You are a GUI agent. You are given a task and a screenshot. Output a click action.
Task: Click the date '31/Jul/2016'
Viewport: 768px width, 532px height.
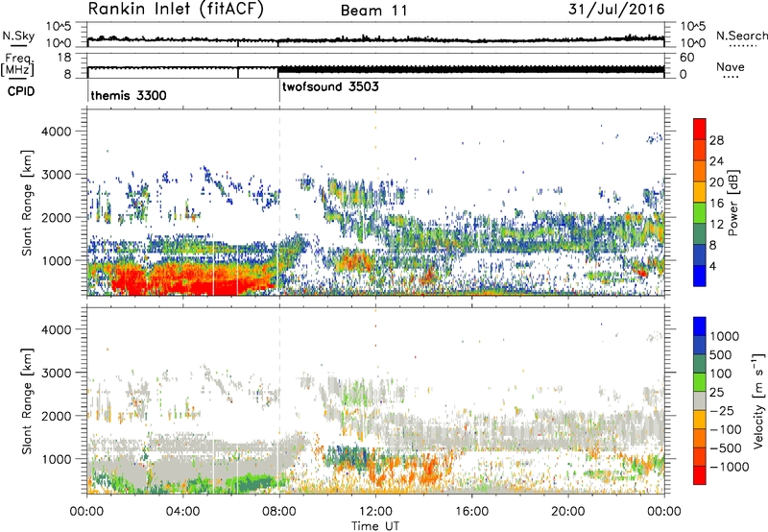pos(616,10)
